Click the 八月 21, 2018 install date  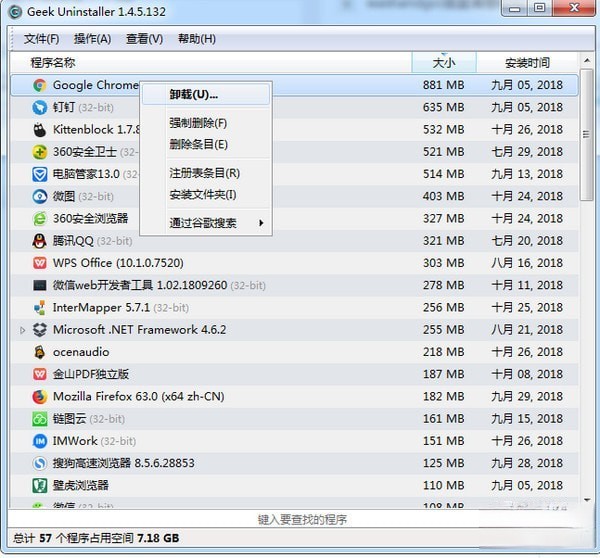point(527,330)
